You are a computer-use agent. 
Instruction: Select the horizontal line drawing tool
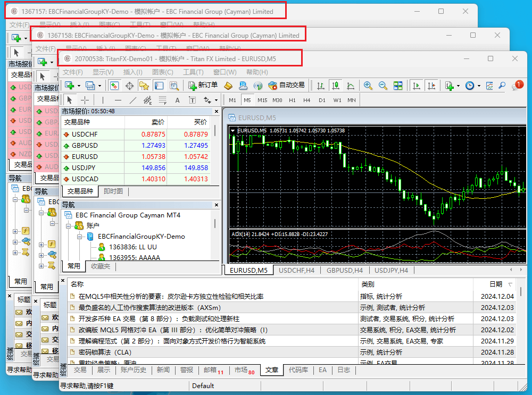(x=118, y=100)
